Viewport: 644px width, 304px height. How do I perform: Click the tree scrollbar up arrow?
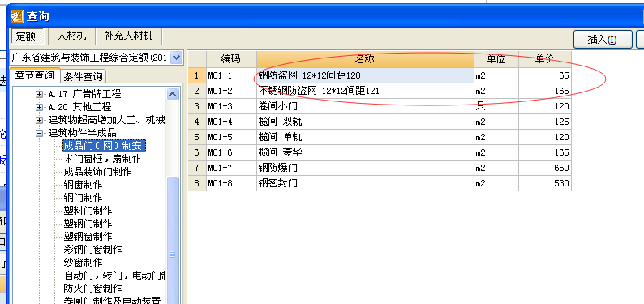(173, 95)
